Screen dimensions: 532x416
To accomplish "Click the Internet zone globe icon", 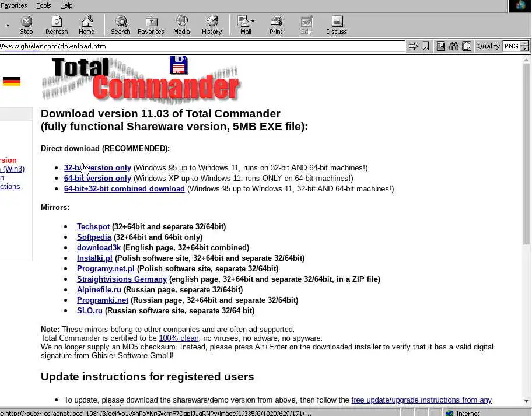I will pos(450,413).
